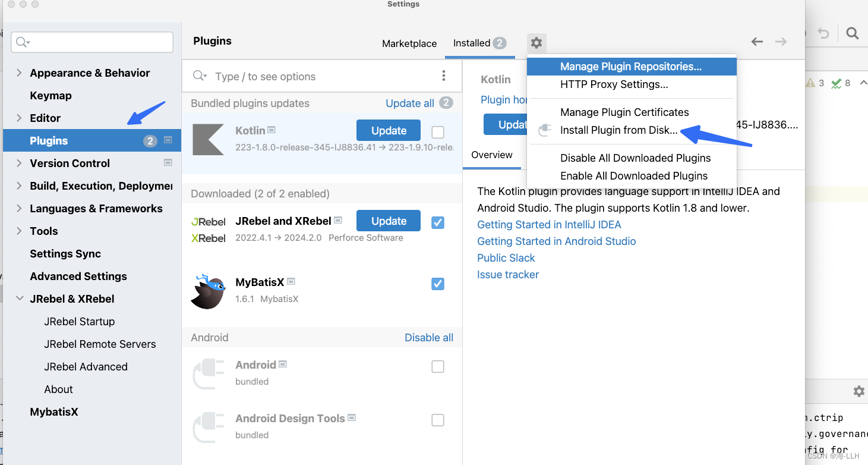Expand Build, Execution, Deployment section
The image size is (868, 465).
pos(19,186)
